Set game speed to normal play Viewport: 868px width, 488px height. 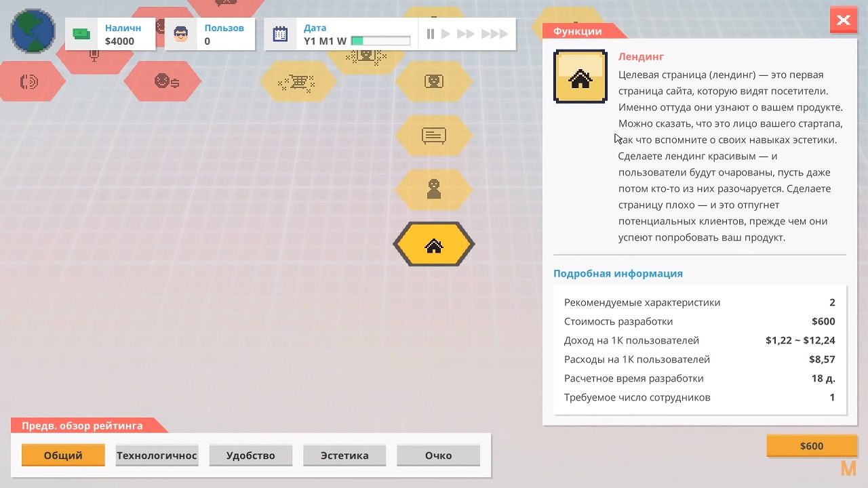pos(446,34)
